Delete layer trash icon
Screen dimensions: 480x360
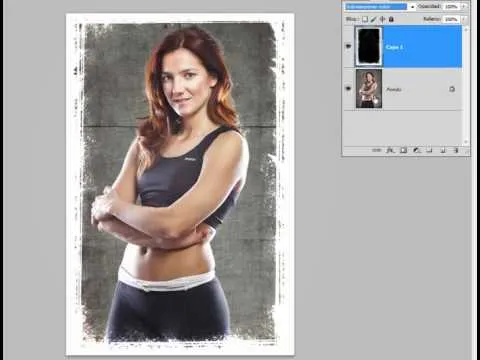point(456,150)
